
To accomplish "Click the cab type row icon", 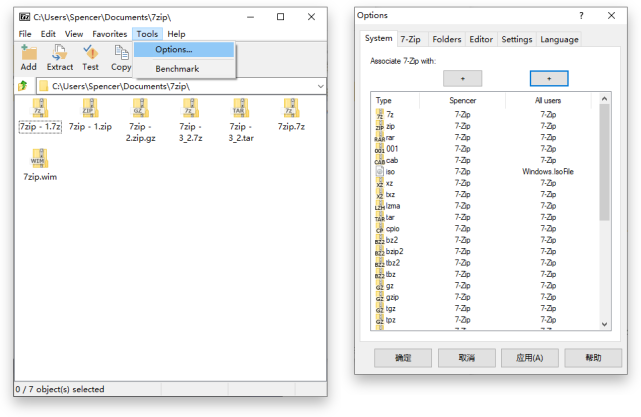I will click(x=380, y=160).
